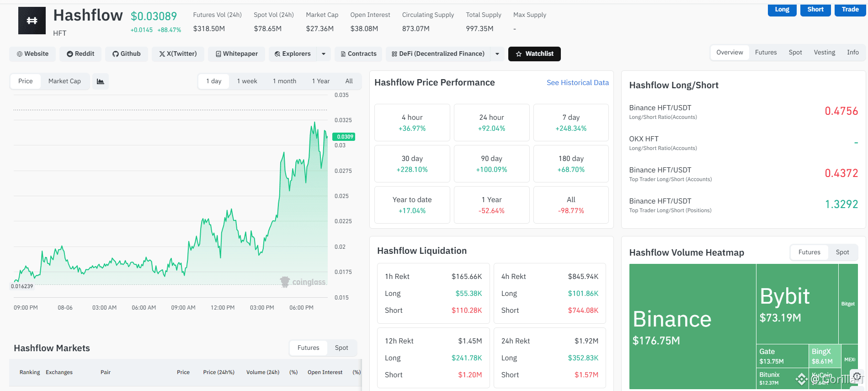The image size is (868, 391).
Task: Click the Price (24h%) column header
Action: (x=218, y=372)
